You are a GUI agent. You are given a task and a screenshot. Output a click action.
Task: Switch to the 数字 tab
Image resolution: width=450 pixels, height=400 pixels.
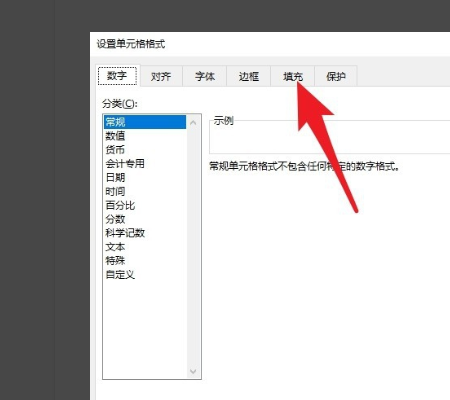[117, 76]
